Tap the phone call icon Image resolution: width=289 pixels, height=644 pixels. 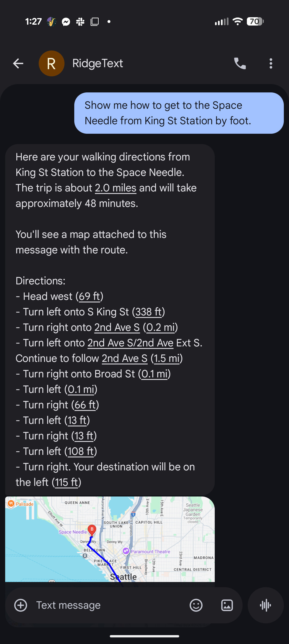240,63
